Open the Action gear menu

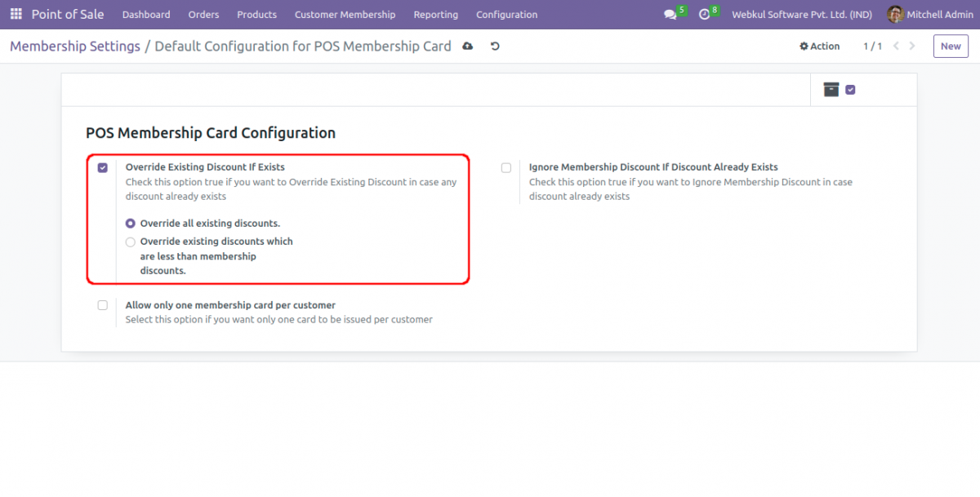pyautogui.click(x=819, y=46)
